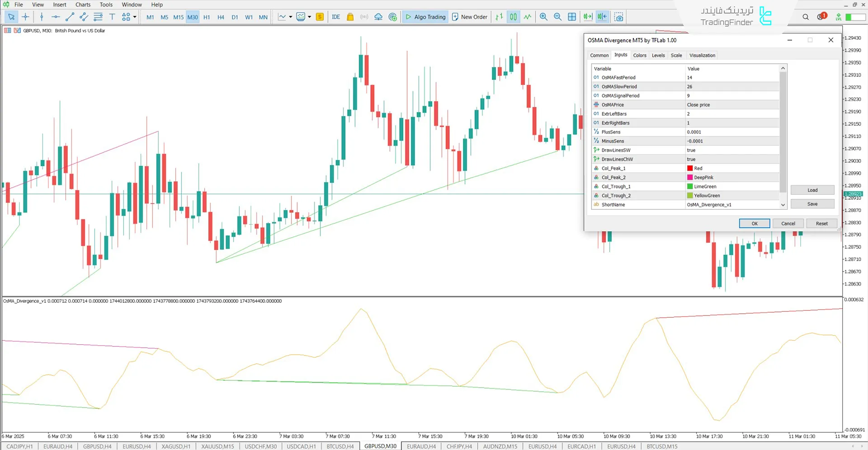868x450 pixels.
Task: Select the Trendline drawing tool
Action: point(70,17)
